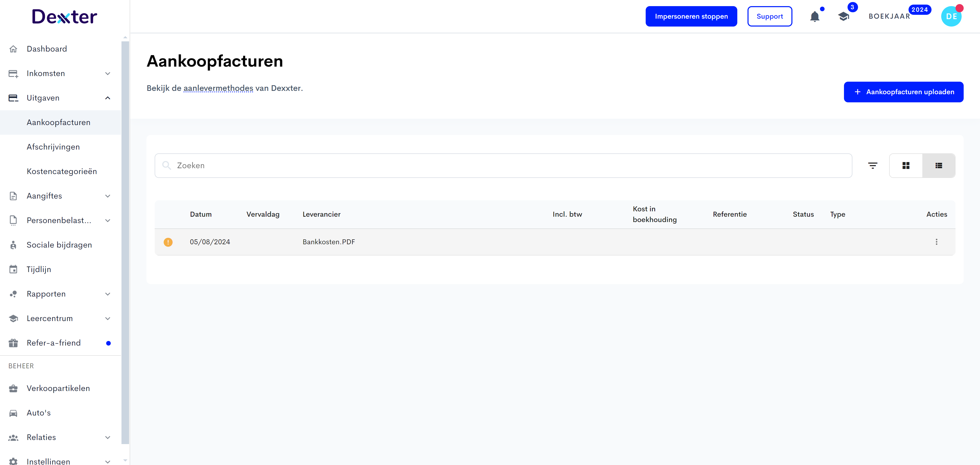Click the Sociale bijdragen person icon

click(x=13, y=245)
